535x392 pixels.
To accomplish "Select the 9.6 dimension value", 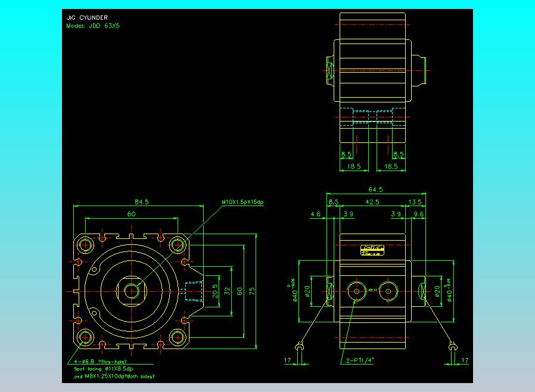I will coord(419,214).
